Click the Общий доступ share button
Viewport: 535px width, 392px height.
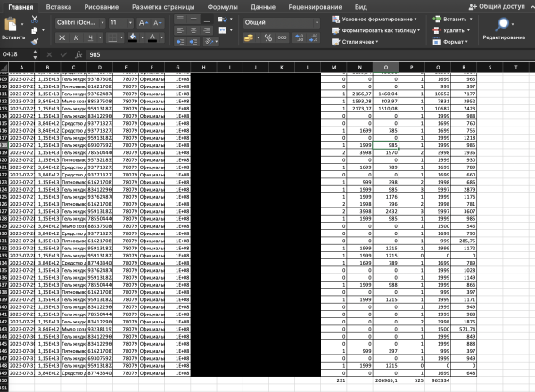pyautogui.click(x=499, y=5)
